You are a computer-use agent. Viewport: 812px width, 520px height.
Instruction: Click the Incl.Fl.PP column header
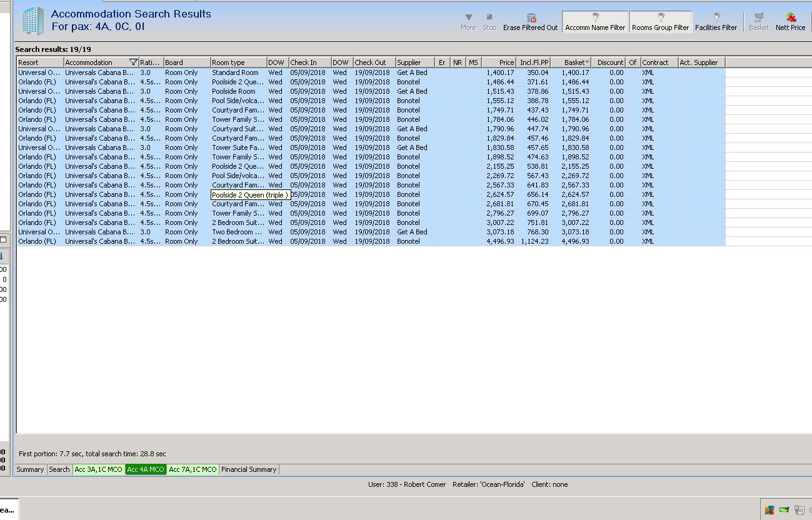click(534, 62)
